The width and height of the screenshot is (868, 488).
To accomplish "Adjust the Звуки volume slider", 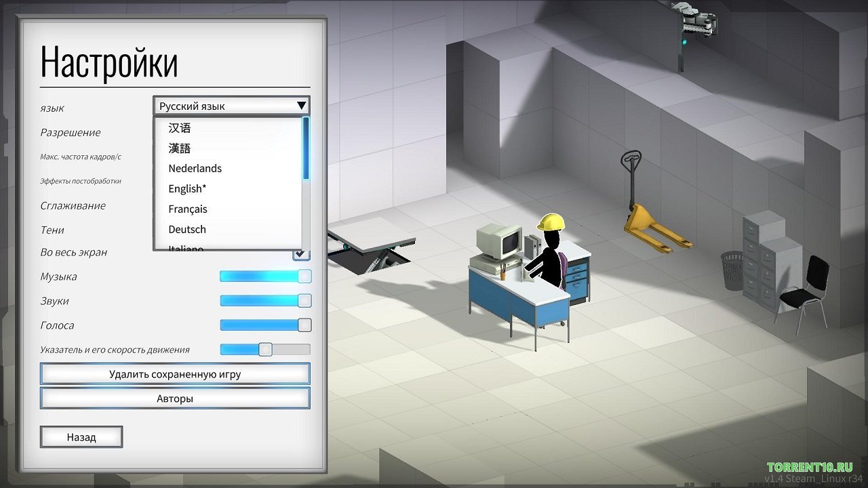I will coord(264,301).
